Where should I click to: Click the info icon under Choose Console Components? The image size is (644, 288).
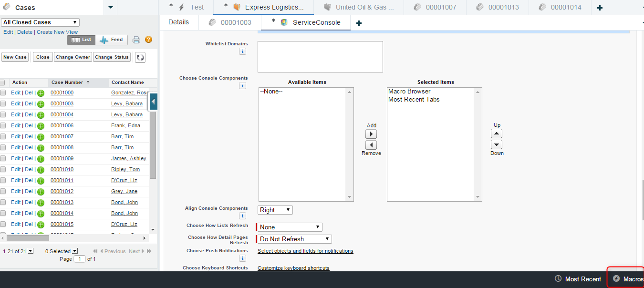click(242, 85)
